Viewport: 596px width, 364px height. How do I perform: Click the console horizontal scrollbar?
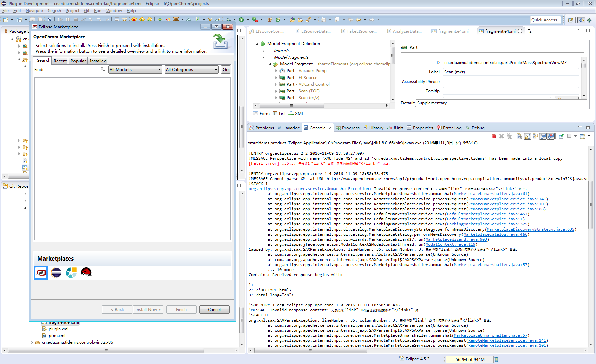pos(310,351)
